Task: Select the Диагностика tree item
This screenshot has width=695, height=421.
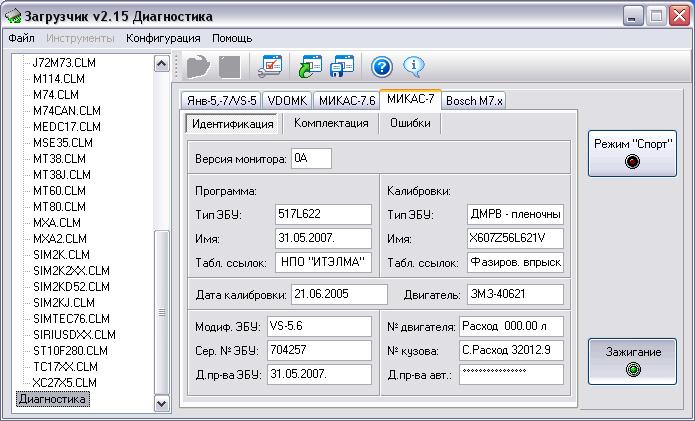Action: click(x=52, y=399)
